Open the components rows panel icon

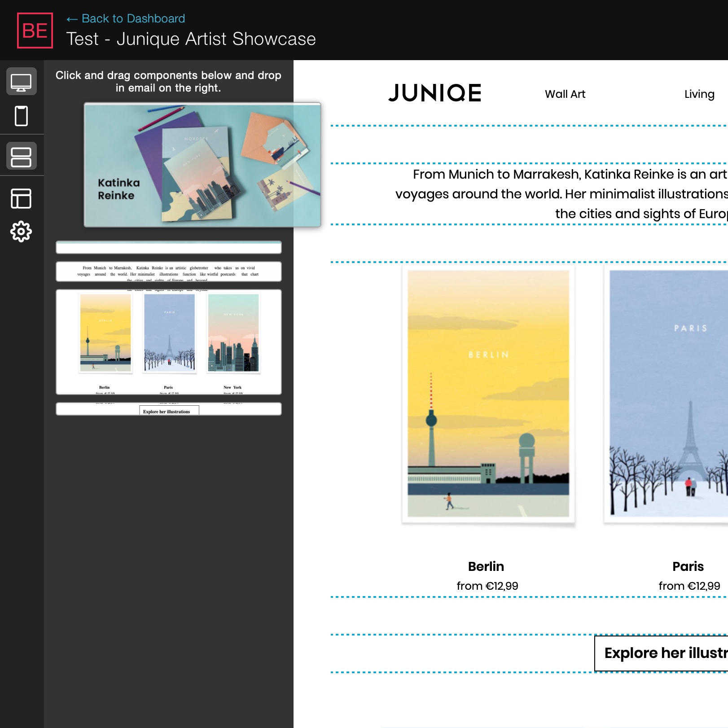[x=22, y=156]
